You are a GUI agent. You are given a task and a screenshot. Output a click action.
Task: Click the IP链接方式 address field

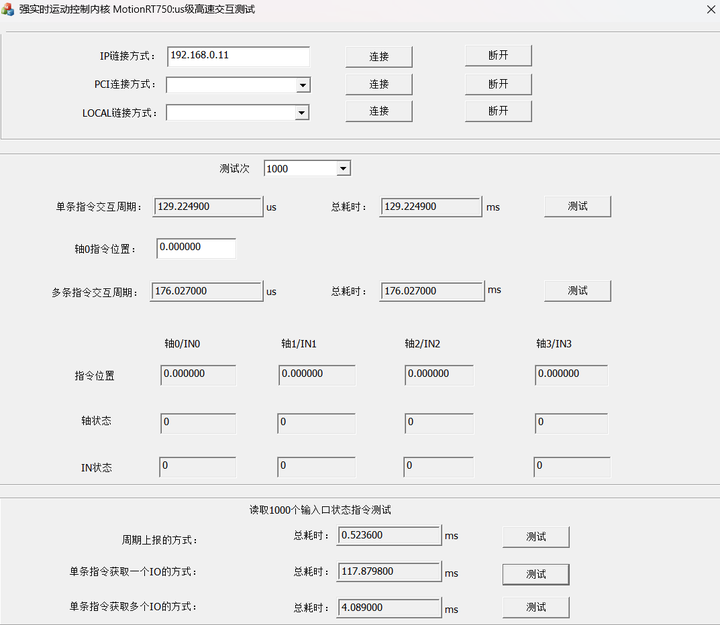(x=238, y=56)
